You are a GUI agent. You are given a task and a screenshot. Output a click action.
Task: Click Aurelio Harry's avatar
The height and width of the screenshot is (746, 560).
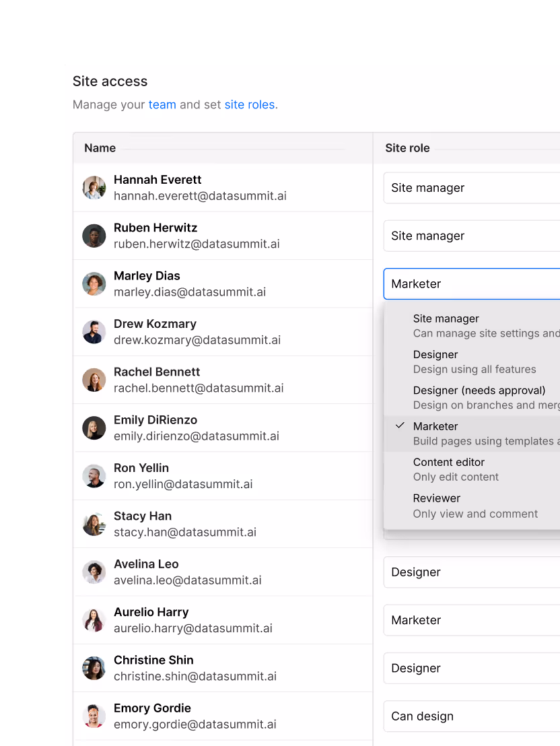coord(94,620)
